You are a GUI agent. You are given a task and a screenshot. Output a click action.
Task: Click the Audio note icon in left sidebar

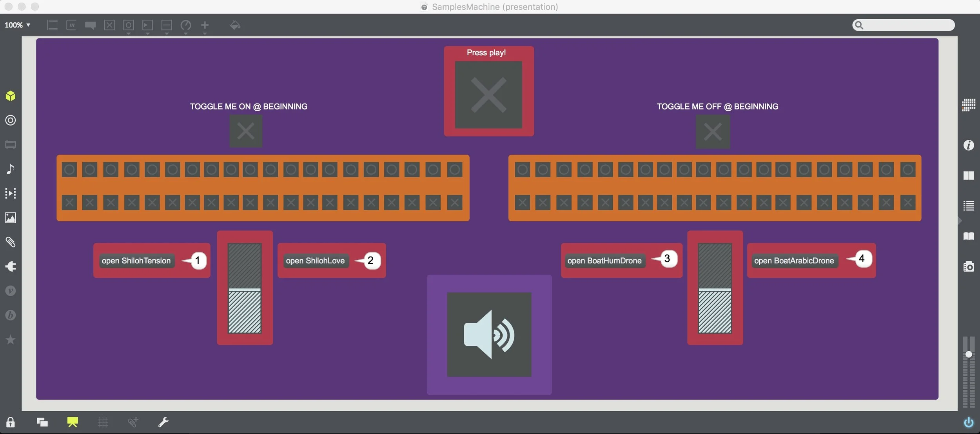[11, 169]
